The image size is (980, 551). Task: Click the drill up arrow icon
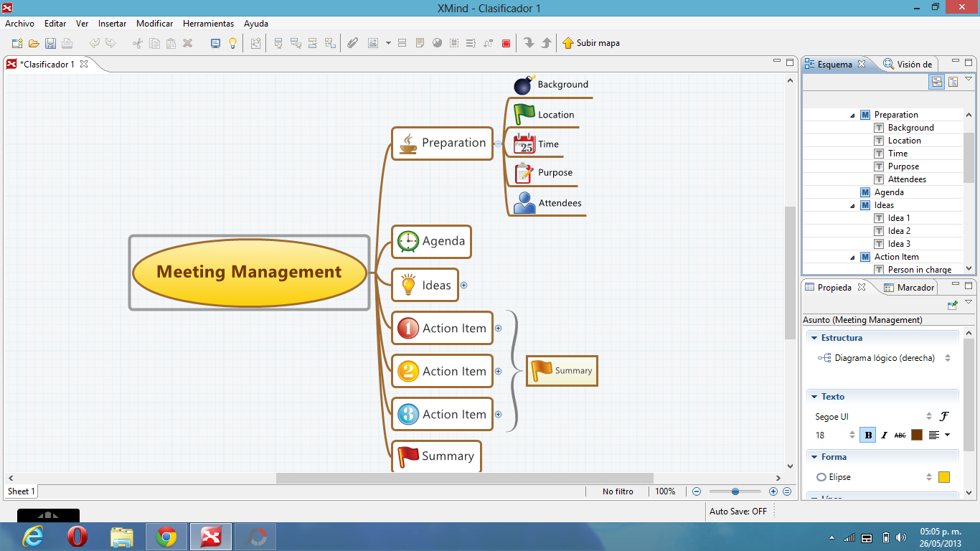[546, 43]
